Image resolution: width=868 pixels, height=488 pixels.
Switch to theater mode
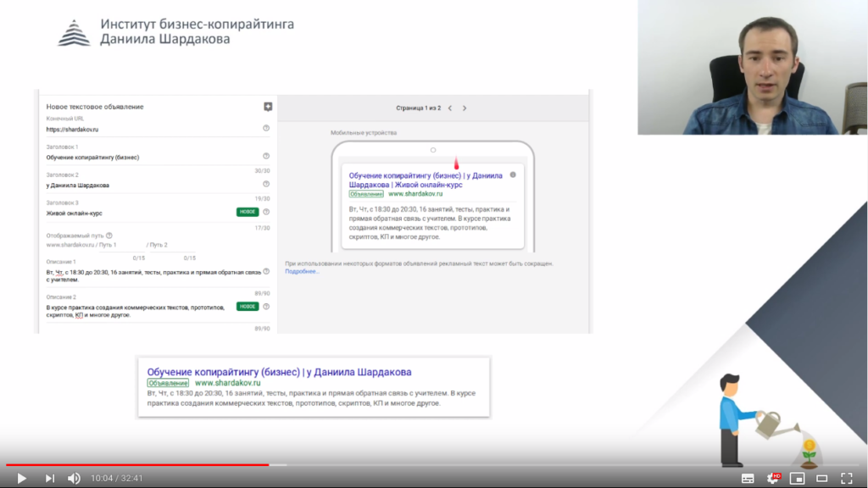click(822, 479)
